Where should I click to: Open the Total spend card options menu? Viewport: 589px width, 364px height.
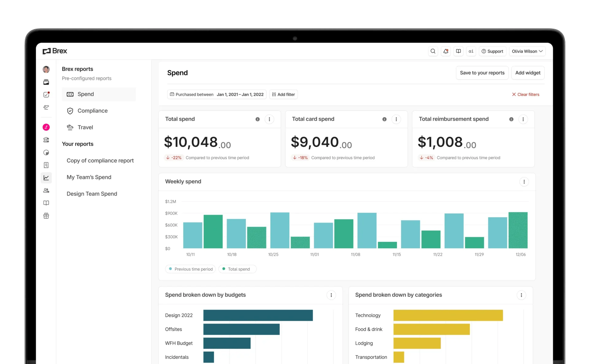click(269, 119)
